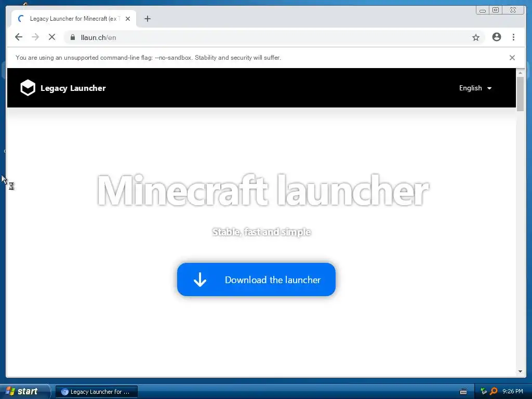The height and width of the screenshot is (399, 532).
Task: Click the 9:26 PM system clock
Action: (513, 391)
